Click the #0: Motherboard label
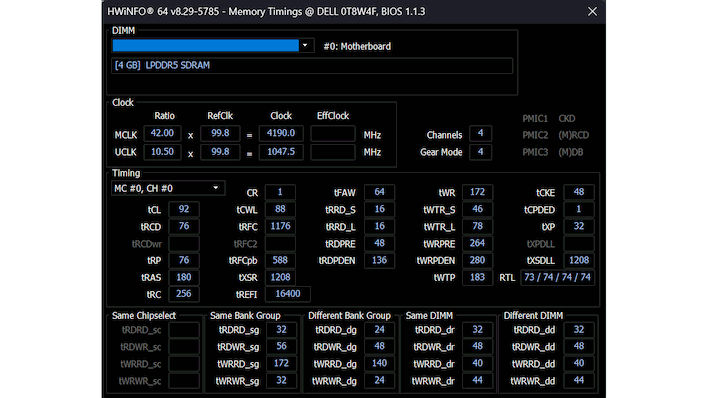The image size is (708, 398). [x=357, y=47]
